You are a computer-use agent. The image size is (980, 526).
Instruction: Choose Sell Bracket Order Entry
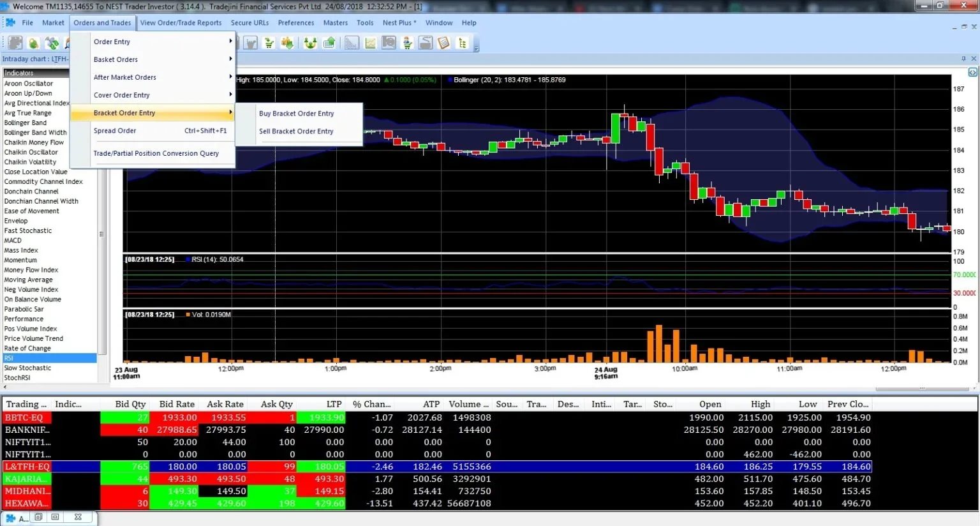pyautogui.click(x=299, y=131)
